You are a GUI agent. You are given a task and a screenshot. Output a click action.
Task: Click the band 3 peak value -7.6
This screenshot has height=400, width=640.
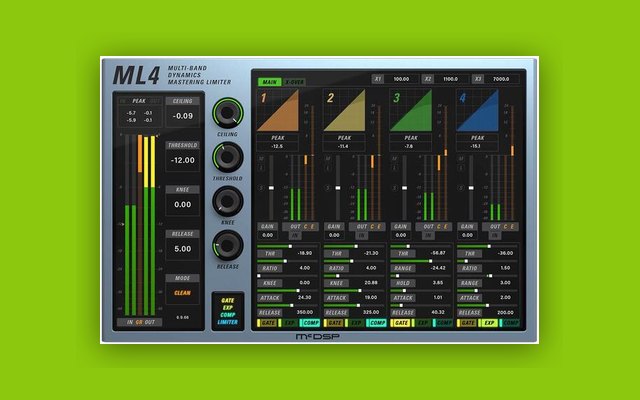(x=409, y=146)
